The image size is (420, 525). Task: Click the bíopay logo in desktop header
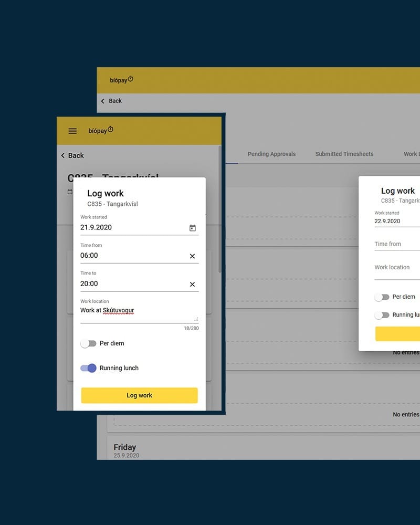coord(121,80)
